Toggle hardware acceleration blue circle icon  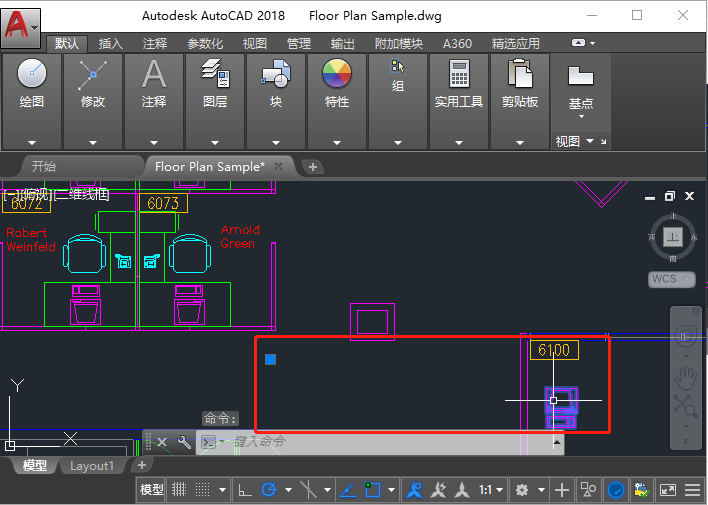click(616, 490)
